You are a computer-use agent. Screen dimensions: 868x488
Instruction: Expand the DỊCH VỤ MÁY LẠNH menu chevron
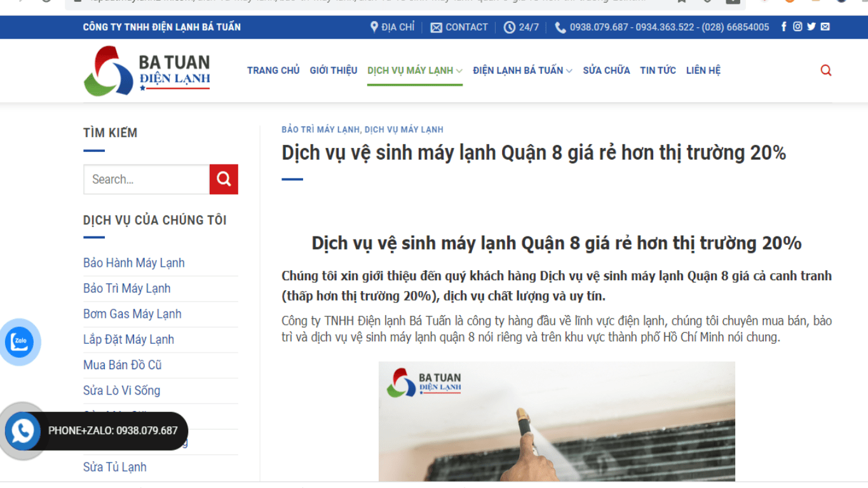click(459, 71)
